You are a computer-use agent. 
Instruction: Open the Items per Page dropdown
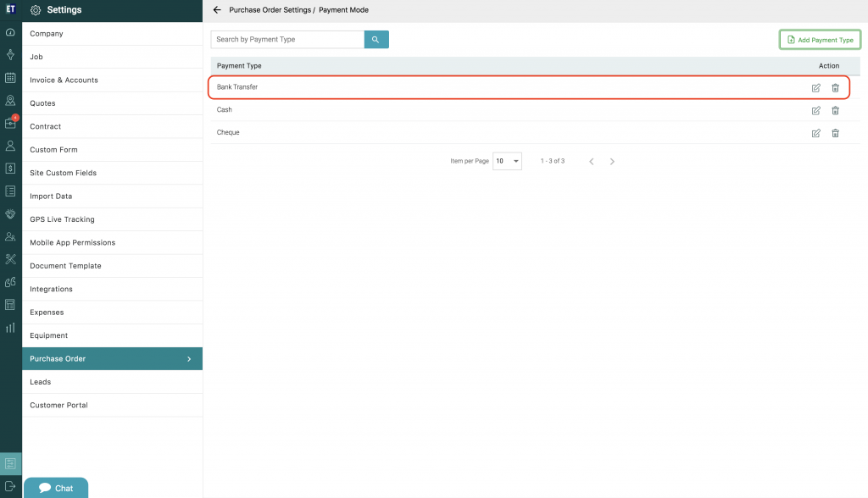click(x=507, y=161)
